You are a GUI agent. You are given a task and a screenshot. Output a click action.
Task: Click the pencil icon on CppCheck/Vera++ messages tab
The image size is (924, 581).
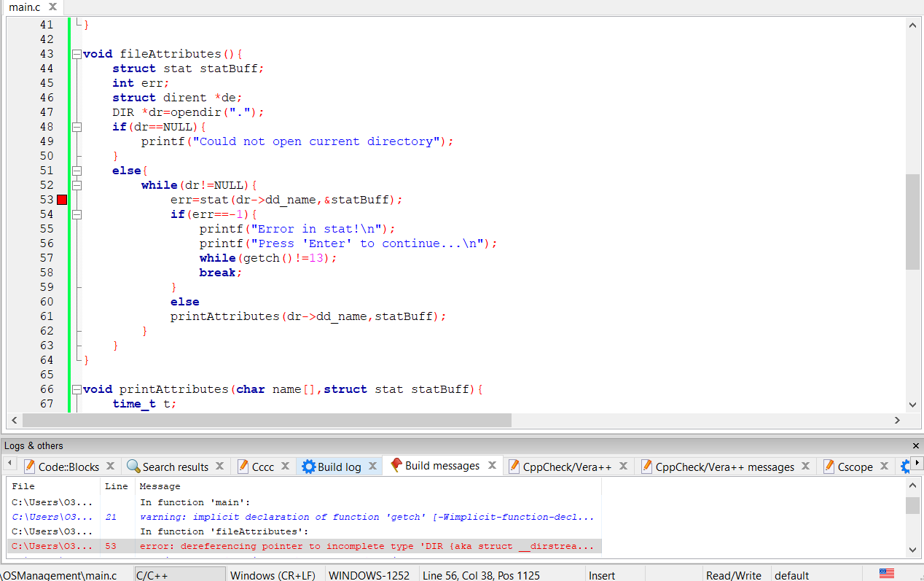click(x=648, y=466)
